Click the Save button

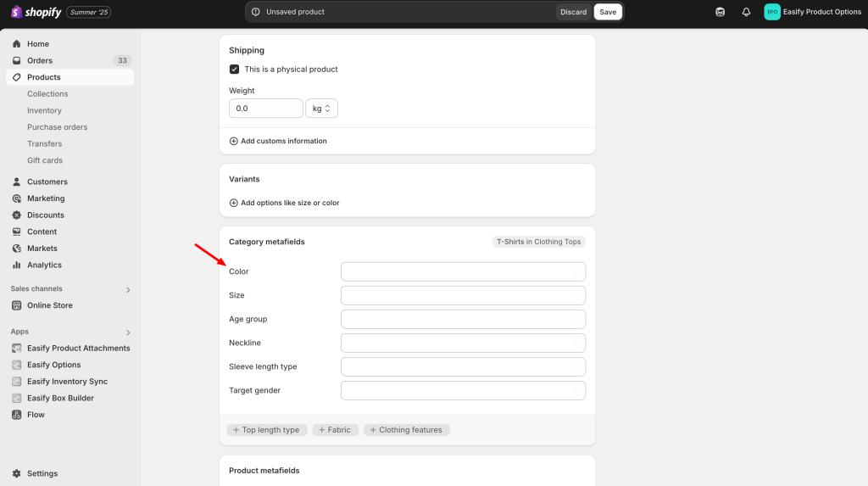point(608,12)
